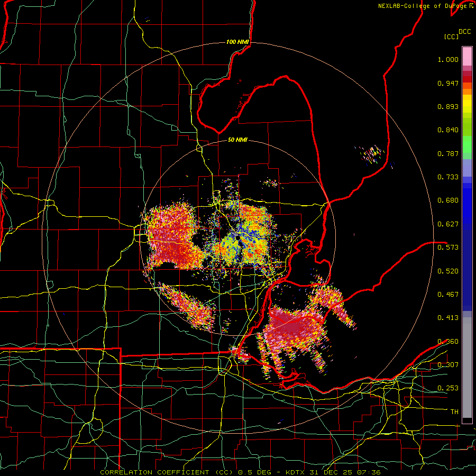This screenshot has width=476, height=476.
Task: Click the 0.947 legend value
Action: [448, 83]
